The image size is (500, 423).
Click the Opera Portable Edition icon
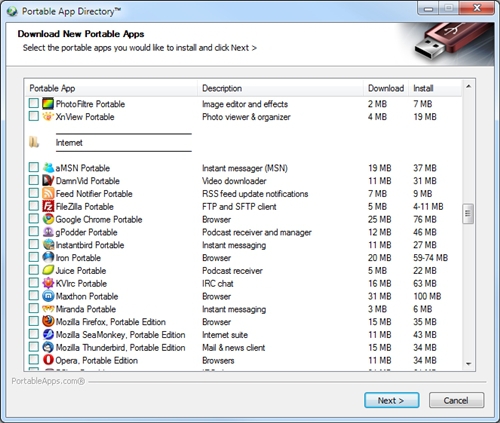coord(48,360)
